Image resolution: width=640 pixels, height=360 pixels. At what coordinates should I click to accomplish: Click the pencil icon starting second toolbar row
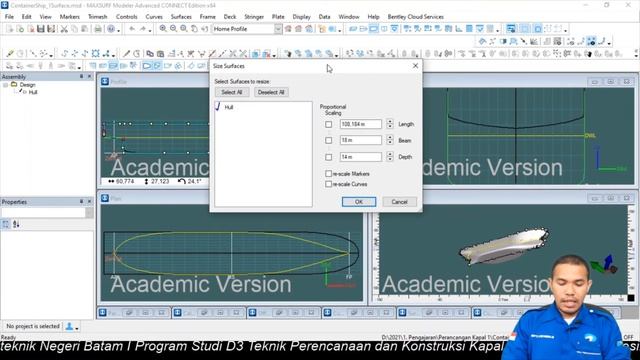point(10,53)
